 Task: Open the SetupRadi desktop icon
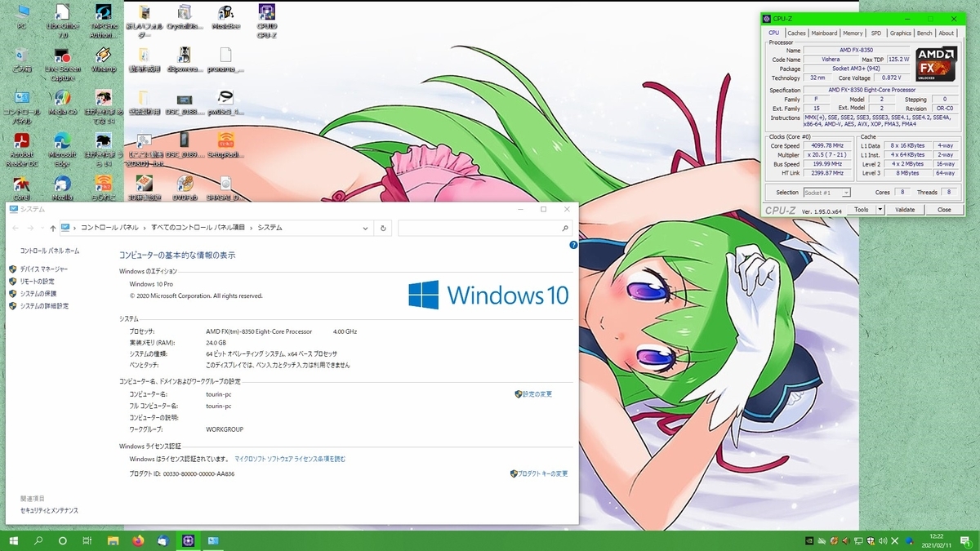click(225, 144)
